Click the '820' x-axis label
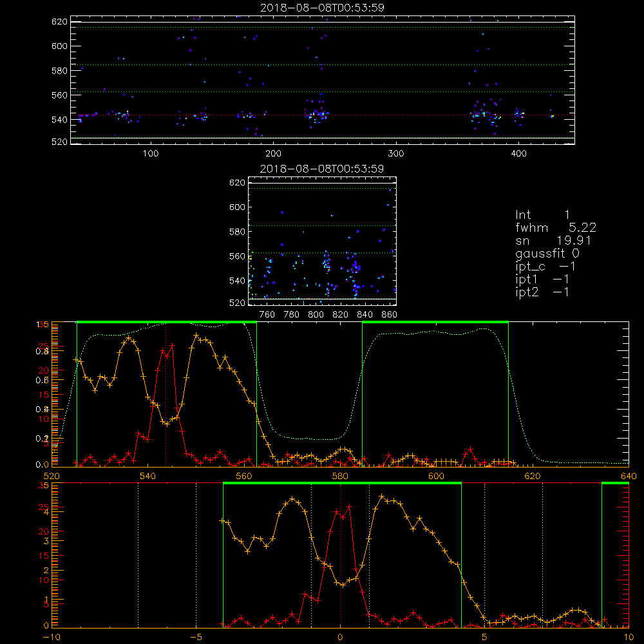The width and height of the screenshot is (644, 644). click(x=341, y=315)
